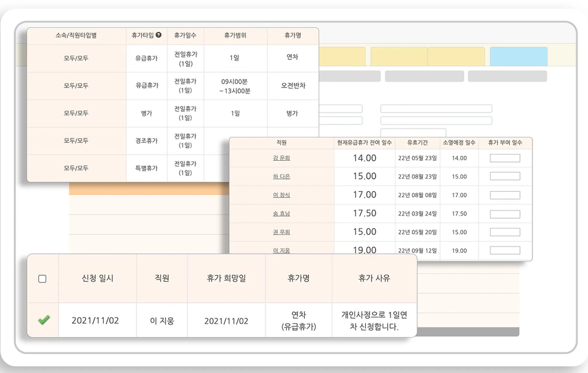Image resolution: width=588 pixels, height=373 pixels.
Task: Click the 휴가범위 column header
Action: click(x=235, y=36)
